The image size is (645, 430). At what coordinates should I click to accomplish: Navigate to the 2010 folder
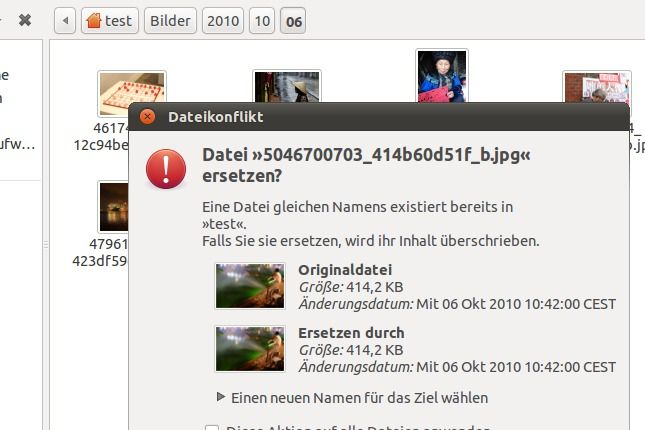pos(223,20)
